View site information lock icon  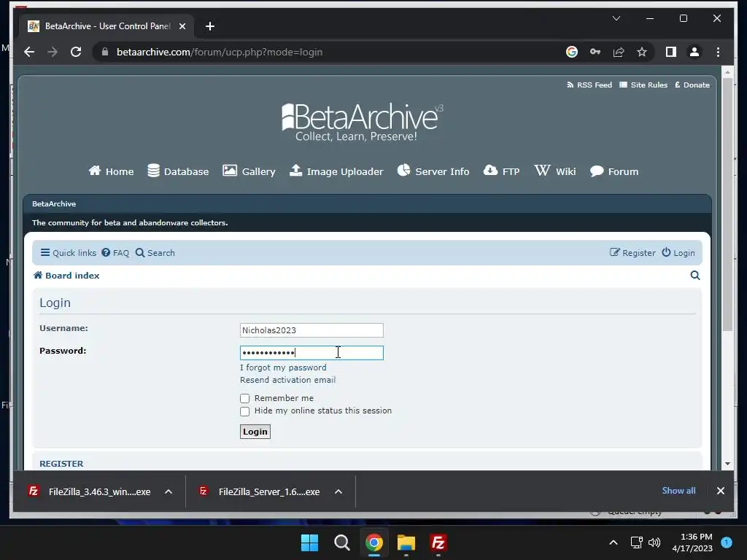(x=105, y=52)
